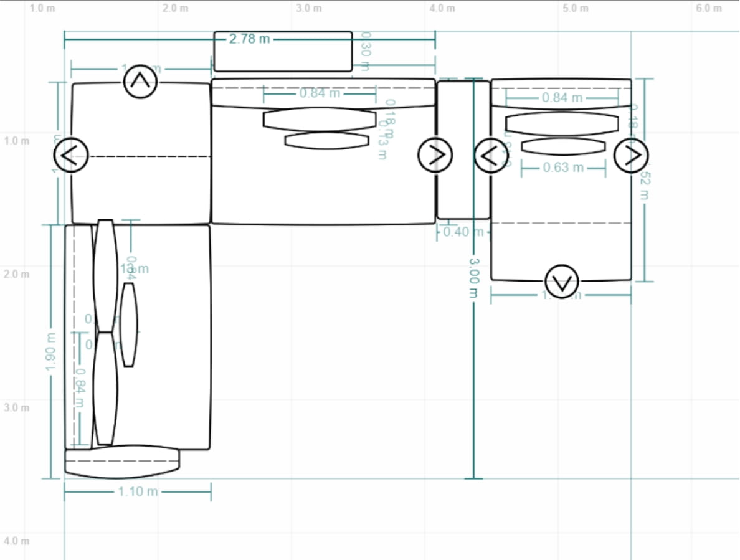Select the 3.00 m vertical dimension label
The height and width of the screenshot is (560, 740).
pos(474,278)
